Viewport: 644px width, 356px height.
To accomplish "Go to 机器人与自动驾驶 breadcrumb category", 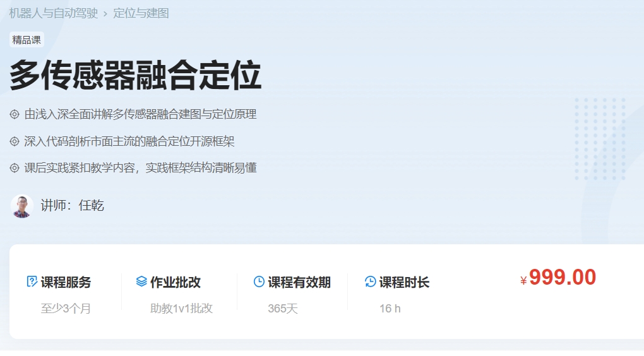I will (x=54, y=13).
